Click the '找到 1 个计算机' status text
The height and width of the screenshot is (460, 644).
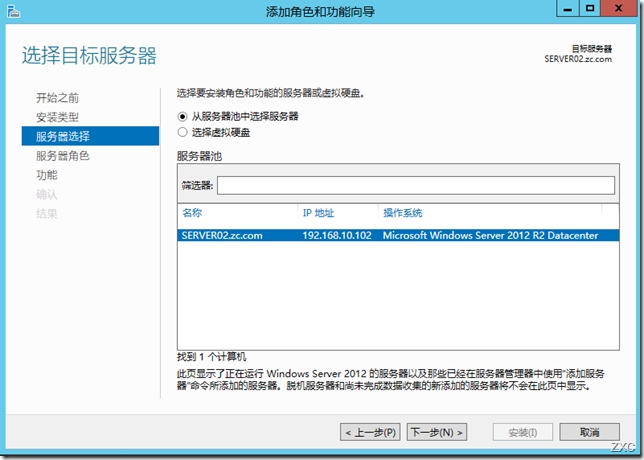pos(212,356)
